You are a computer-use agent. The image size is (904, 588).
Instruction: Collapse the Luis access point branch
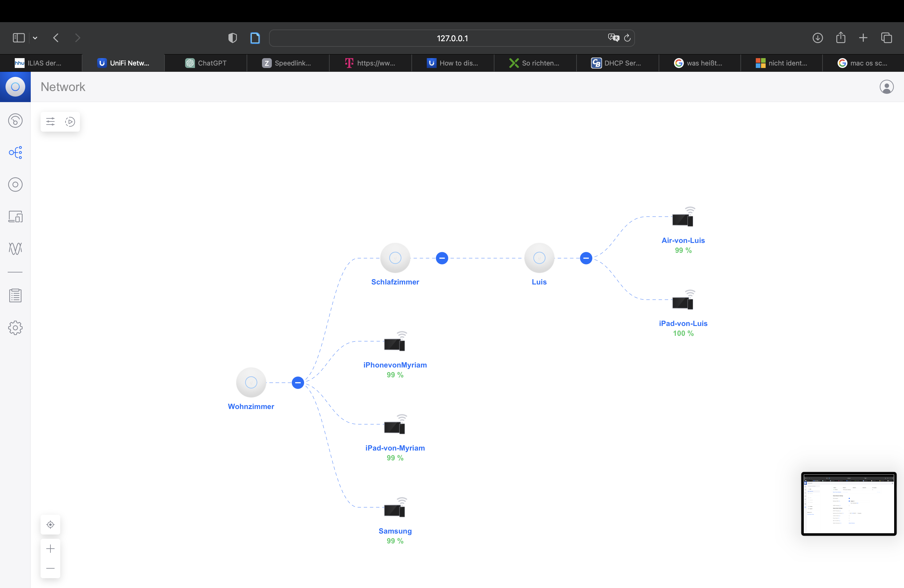pyautogui.click(x=586, y=258)
